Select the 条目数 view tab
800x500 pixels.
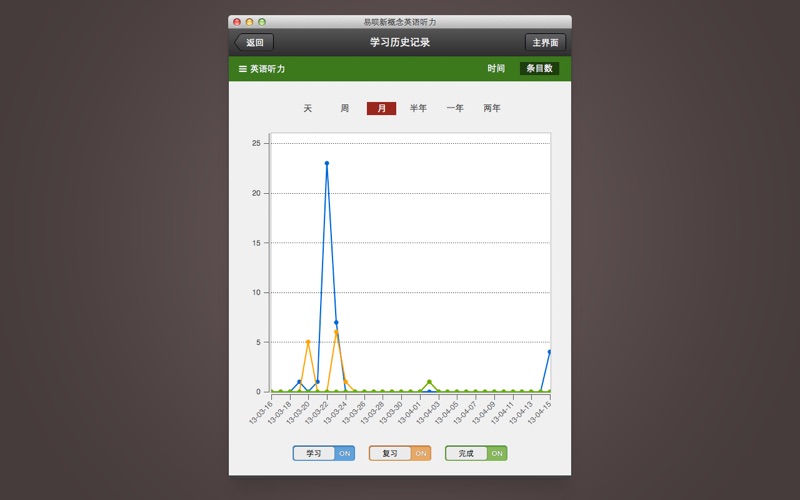point(539,69)
